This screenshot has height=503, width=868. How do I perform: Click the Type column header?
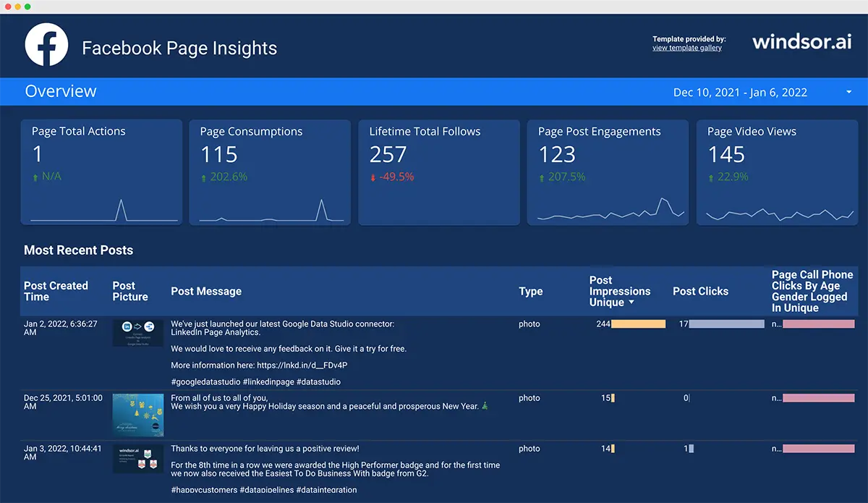point(530,291)
